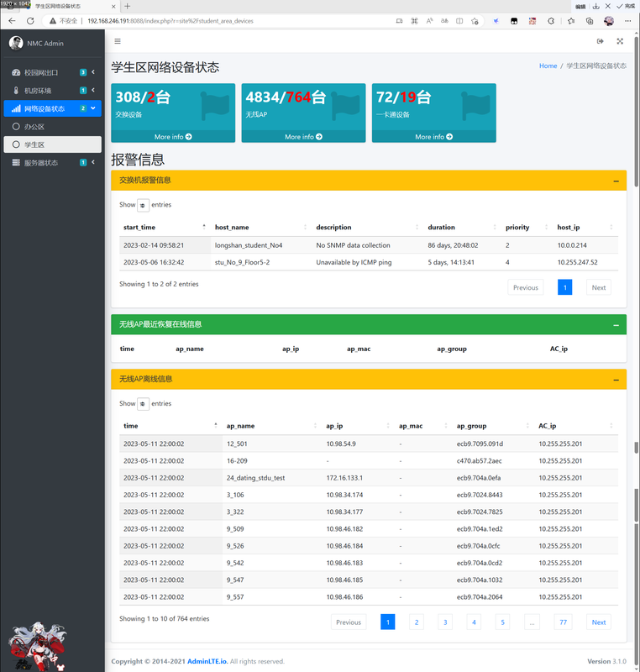Open browser settings and more menu (three dots)
Image resolution: width=640 pixels, height=672 pixels.
(x=627, y=20)
